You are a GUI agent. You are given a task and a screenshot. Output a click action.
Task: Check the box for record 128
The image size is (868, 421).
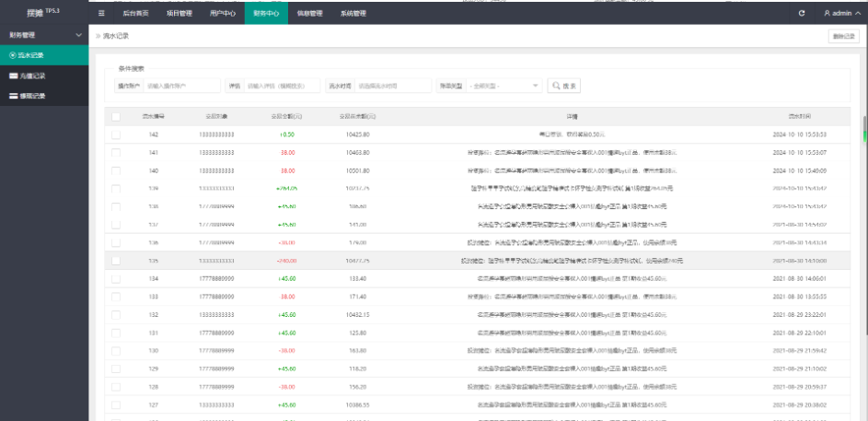tap(116, 387)
